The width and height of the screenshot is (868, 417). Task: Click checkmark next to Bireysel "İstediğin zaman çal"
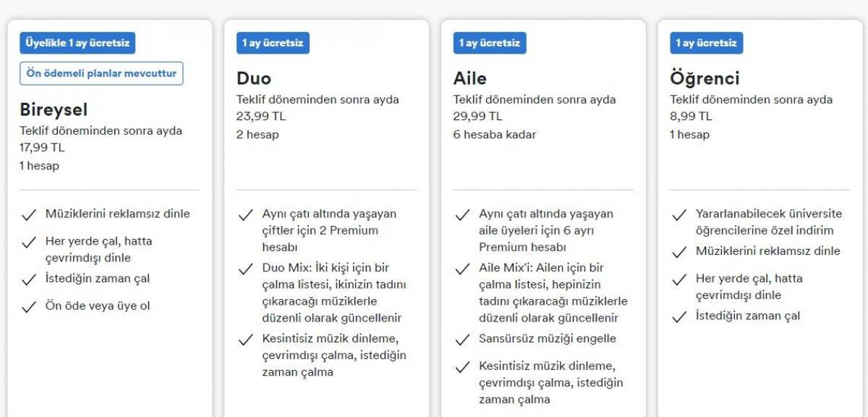tap(29, 279)
